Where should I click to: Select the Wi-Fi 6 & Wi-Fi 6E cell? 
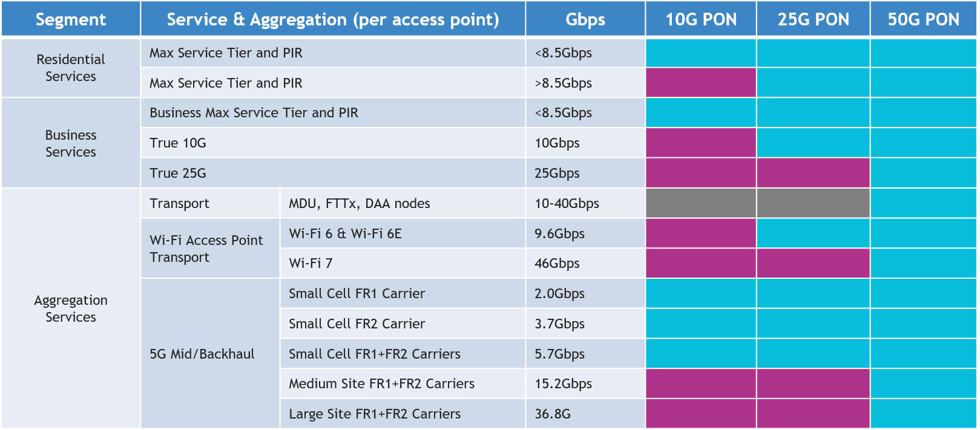tap(403, 233)
